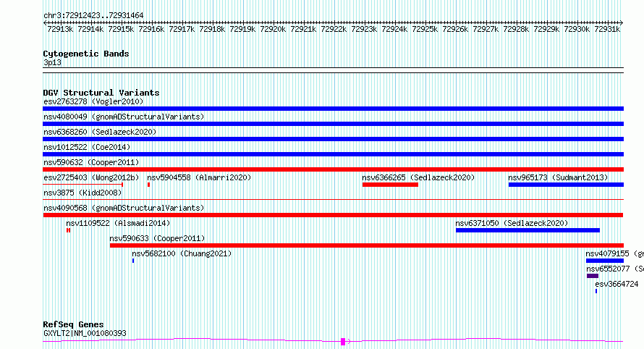Select the nsv1012522 (Coe2014) label
This screenshot has height=349, width=644.
[87, 147]
